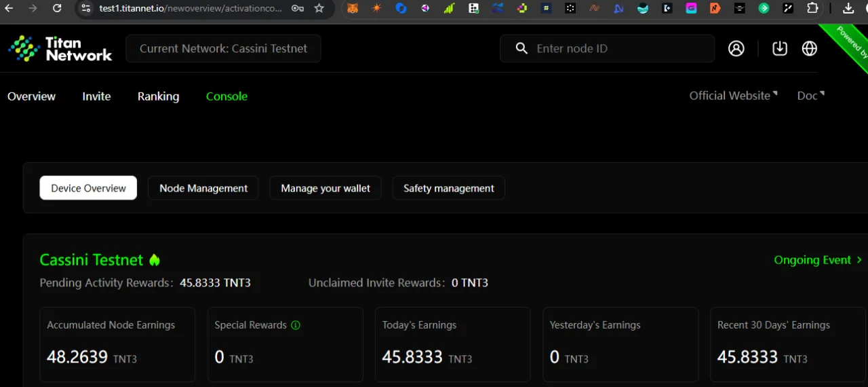Open the user account profile icon
Viewport: 868px width, 387px height.
[x=736, y=49]
